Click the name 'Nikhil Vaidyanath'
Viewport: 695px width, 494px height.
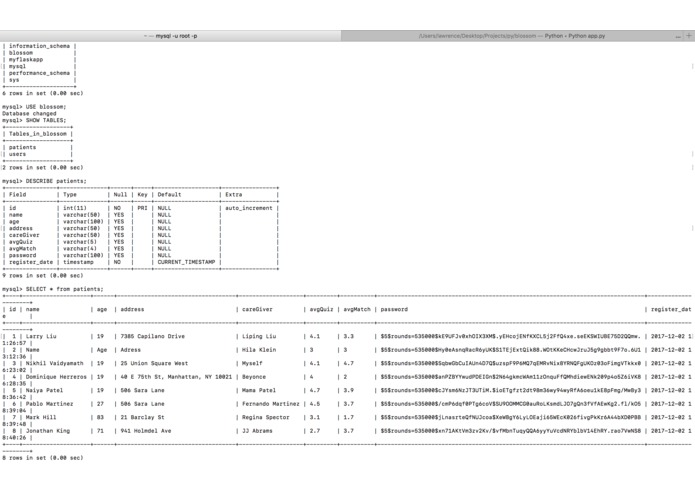[55, 363]
